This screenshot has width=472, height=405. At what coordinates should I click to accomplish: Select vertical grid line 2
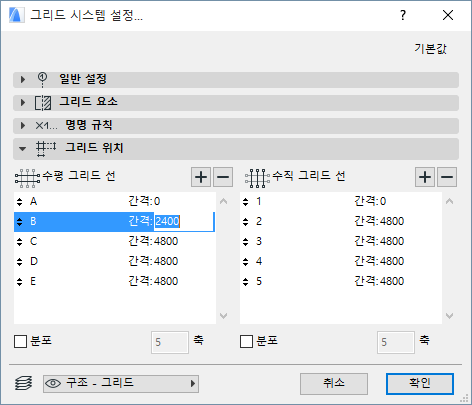(341, 222)
